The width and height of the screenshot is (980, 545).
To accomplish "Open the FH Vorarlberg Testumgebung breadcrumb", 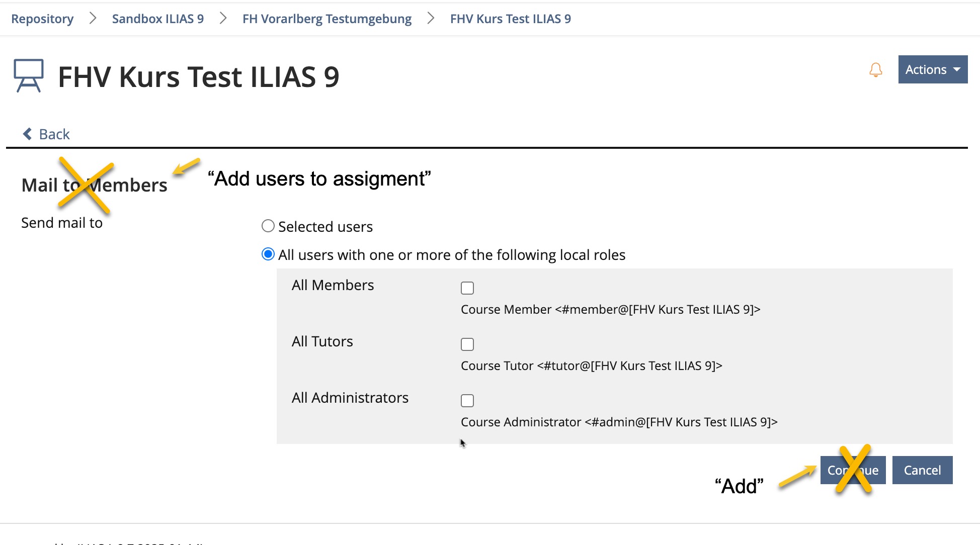I will (326, 19).
